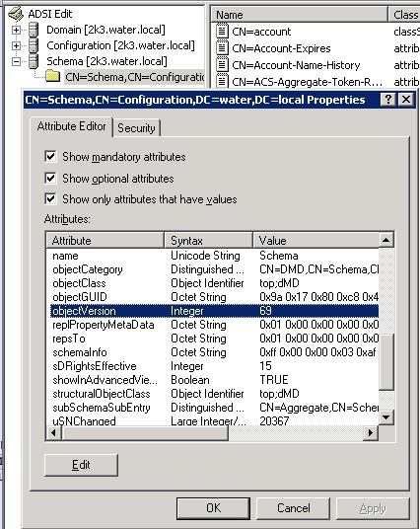This screenshot has height=529, width=420.
Task: Click Cancel in the Properties dialog
Action: [293, 508]
